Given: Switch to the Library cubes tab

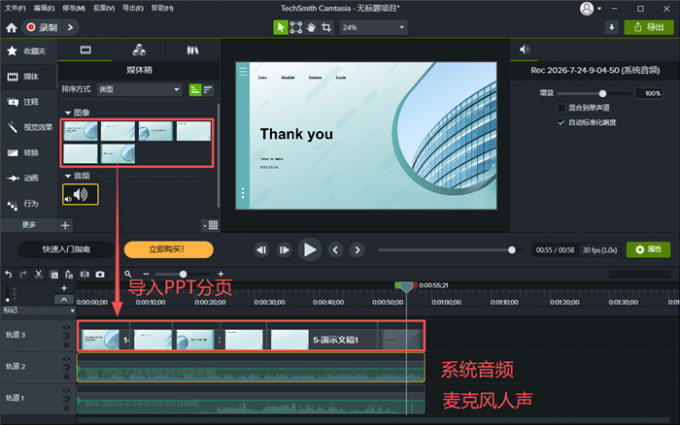Looking at the screenshot, I should click(139, 50).
